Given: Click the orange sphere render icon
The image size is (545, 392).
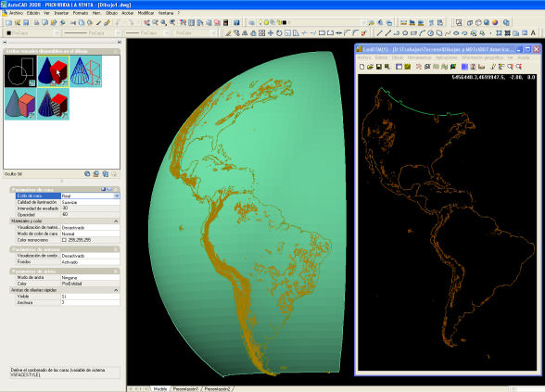Looking at the screenshot, I should 495,22.
